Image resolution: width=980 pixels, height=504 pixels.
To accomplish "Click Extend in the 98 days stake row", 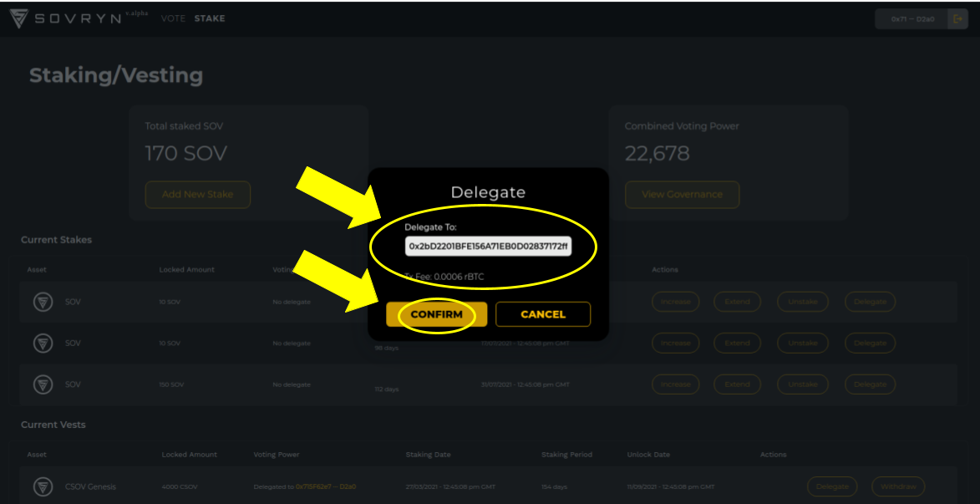I will pos(737,344).
